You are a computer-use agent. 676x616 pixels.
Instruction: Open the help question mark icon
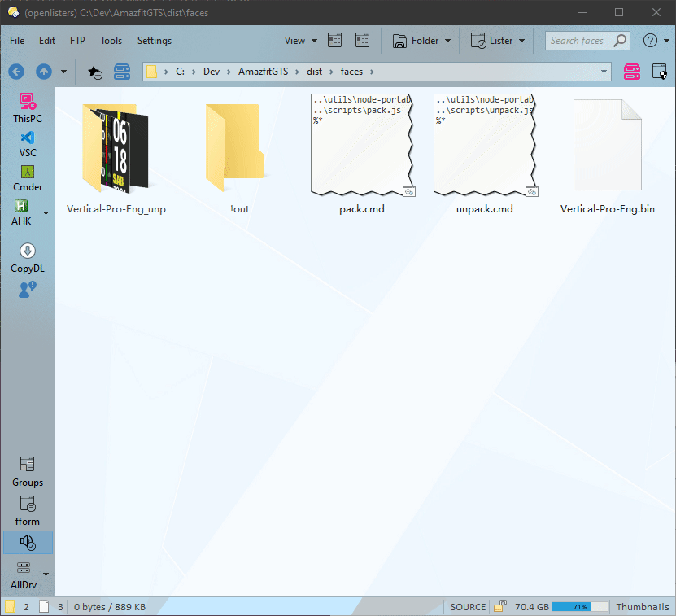tap(650, 41)
